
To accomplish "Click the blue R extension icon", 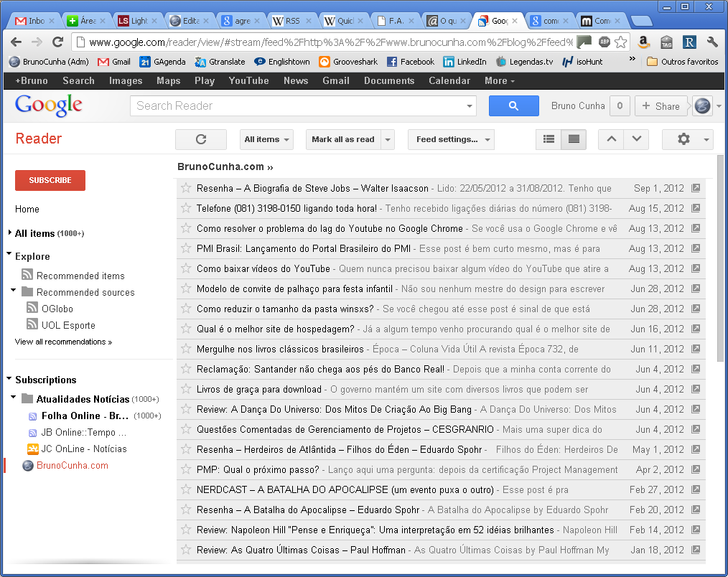I will pos(689,42).
